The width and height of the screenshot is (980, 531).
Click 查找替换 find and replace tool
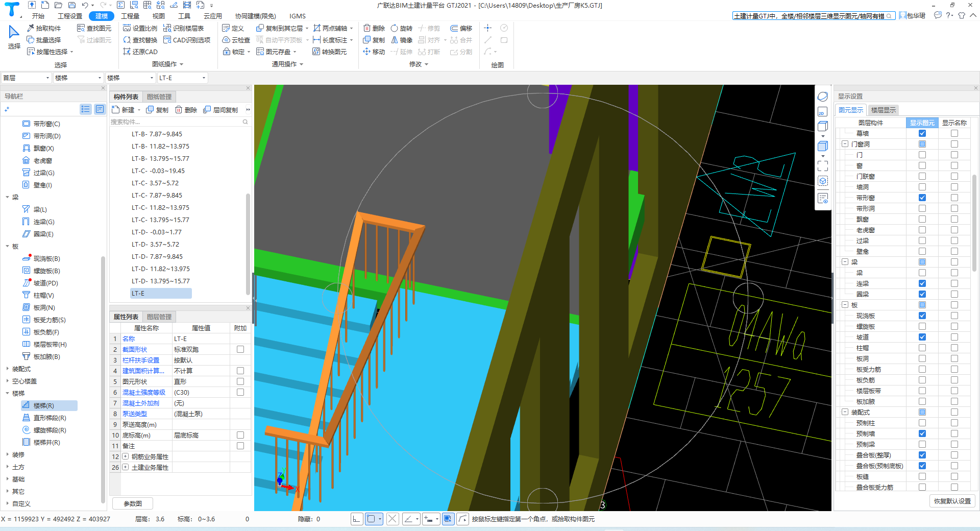[x=140, y=40]
